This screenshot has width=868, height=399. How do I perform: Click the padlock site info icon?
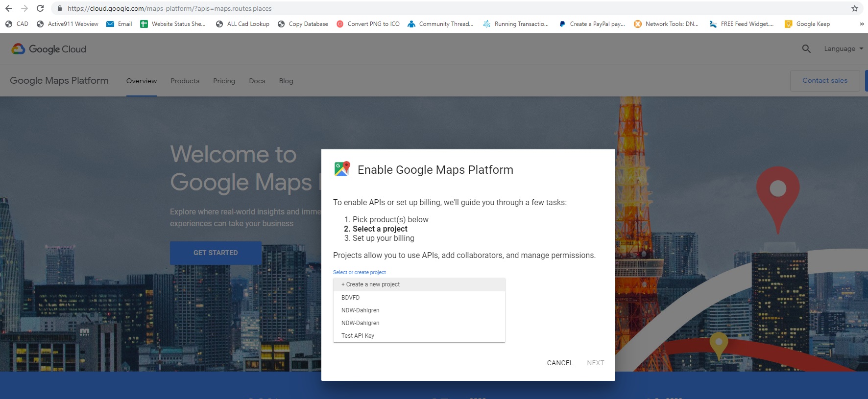pos(60,8)
